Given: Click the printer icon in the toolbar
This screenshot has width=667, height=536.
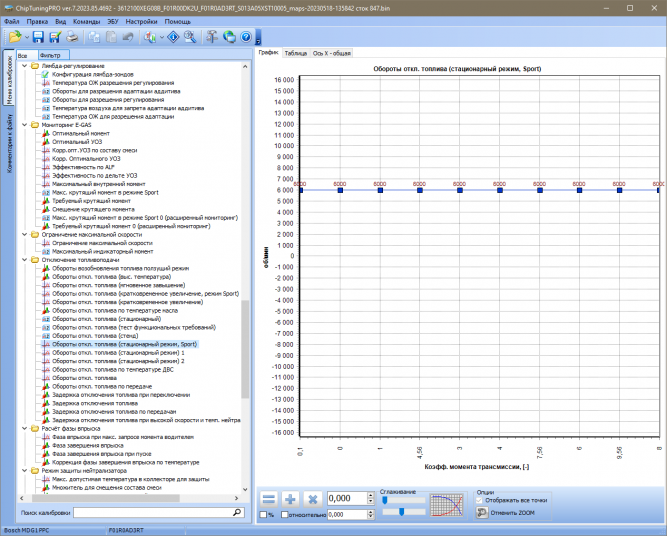Looking at the screenshot, I should (x=72, y=37).
